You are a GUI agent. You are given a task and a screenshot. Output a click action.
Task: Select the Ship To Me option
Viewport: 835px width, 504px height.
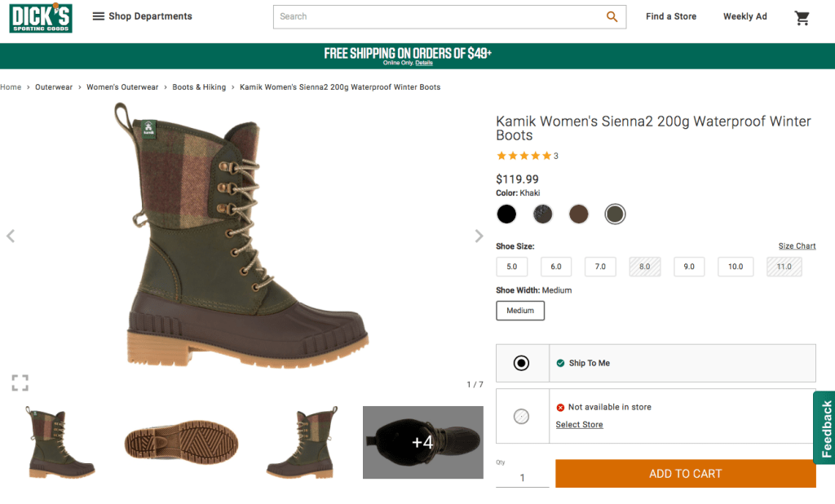coord(522,363)
